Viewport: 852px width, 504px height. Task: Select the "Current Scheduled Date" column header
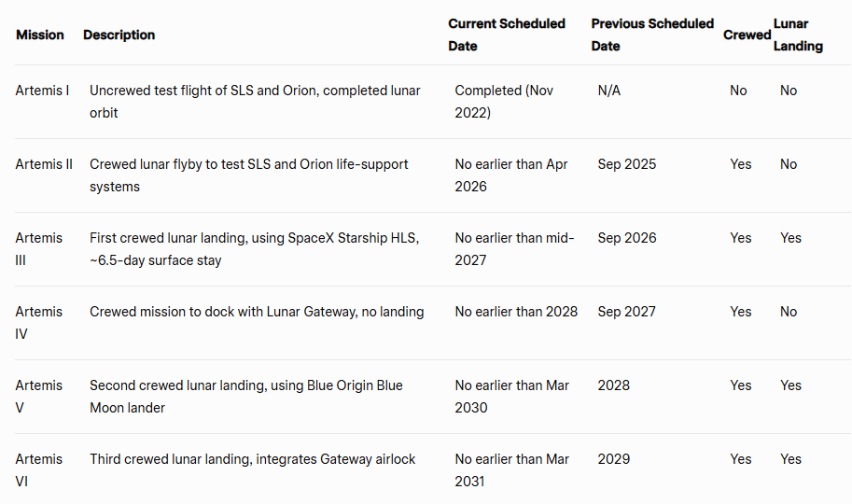[507, 35]
